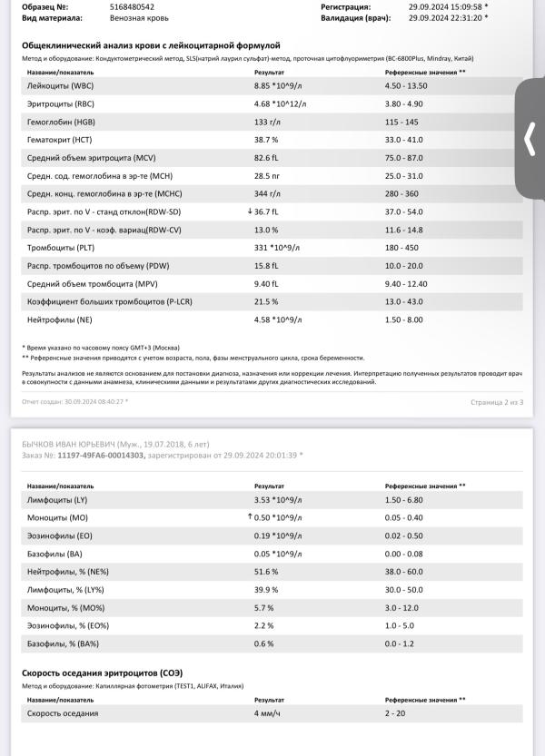Screen dimensions: 545x756
Task: Select the Скорость оседания result 4 мм/ч
Action: coord(267,713)
